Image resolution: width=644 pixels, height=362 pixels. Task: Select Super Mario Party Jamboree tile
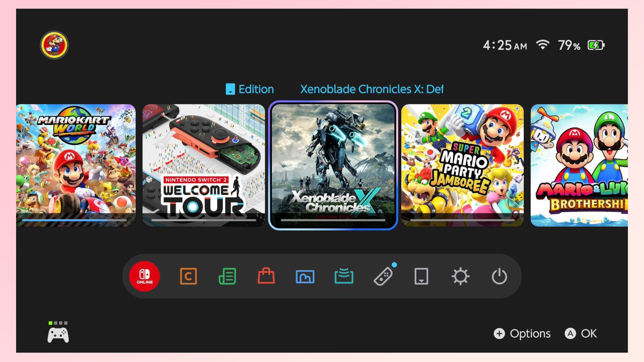click(462, 165)
